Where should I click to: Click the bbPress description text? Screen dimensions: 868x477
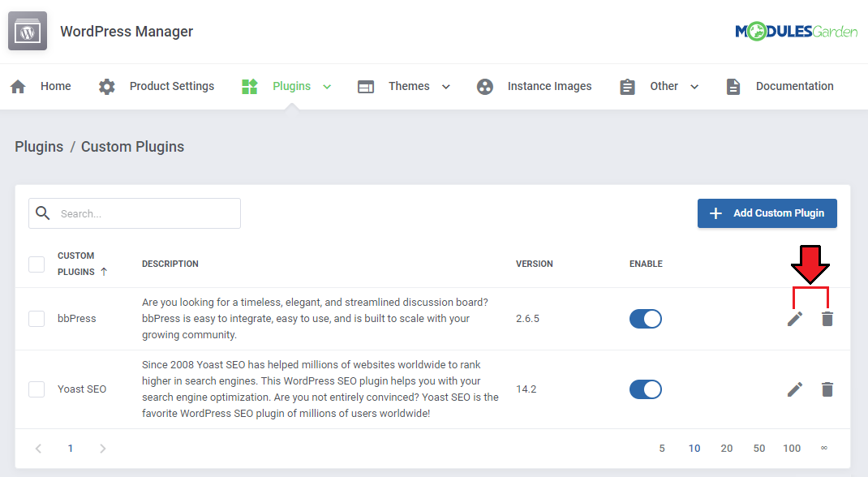tap(315, 319)
